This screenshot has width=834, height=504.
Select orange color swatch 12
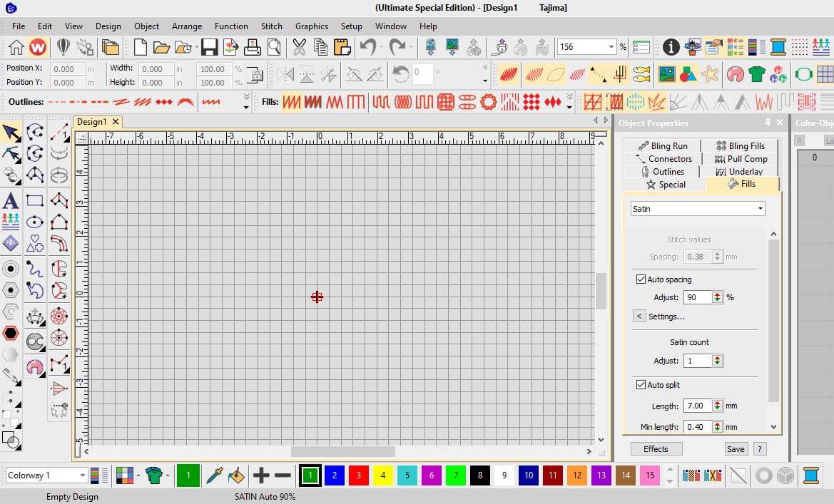pos(577,475)
